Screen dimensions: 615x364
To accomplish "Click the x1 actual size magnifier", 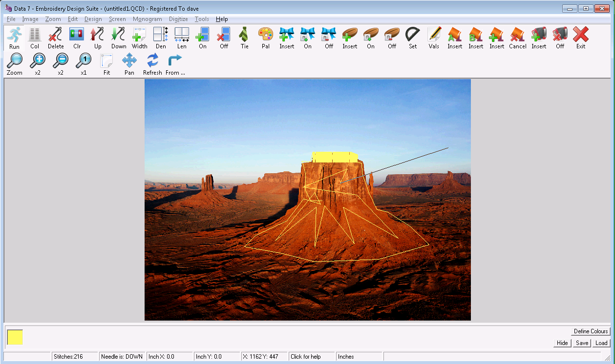I will [x=84, y=61].
